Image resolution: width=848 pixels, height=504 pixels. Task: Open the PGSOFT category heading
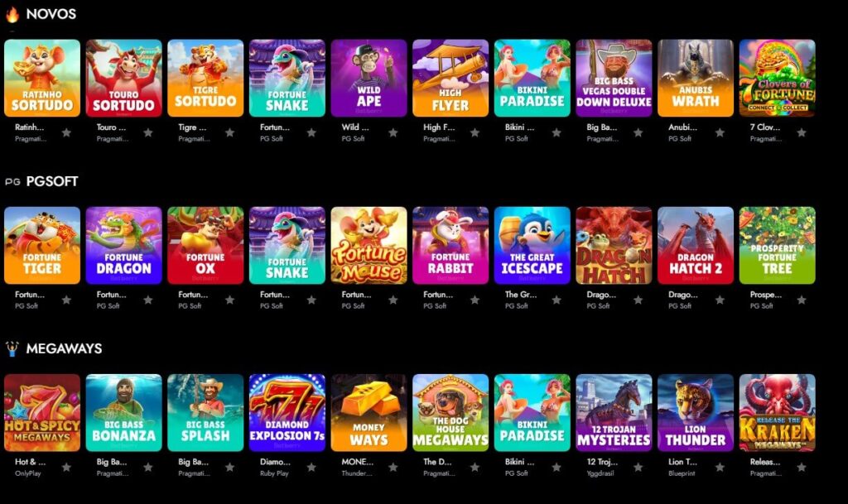pyautogui.click(x=52, y=181)
